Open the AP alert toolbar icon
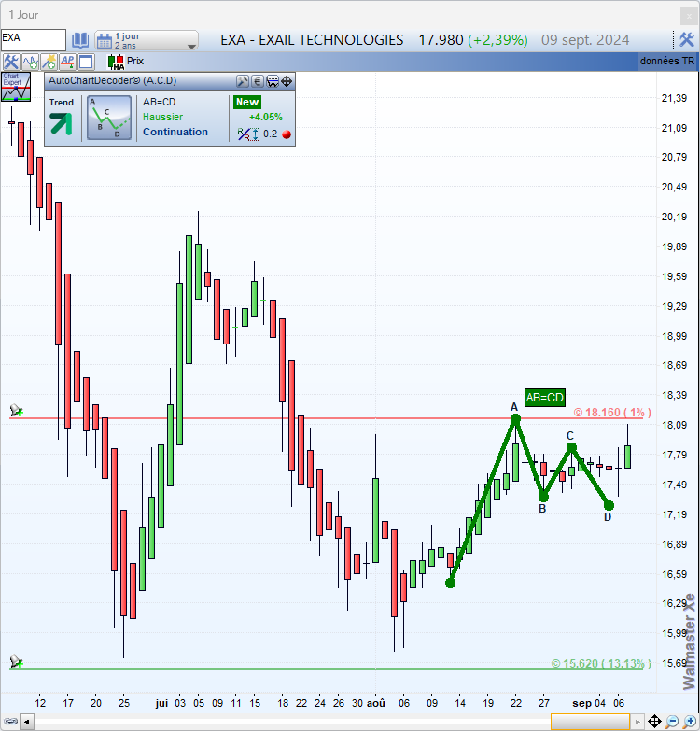Viewport: 700px width, 731px height. tap(67, 62)
